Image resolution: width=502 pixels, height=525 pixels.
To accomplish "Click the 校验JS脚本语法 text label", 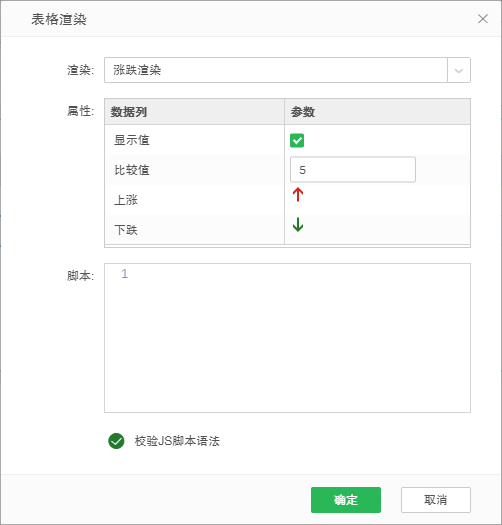I will 177,441.
